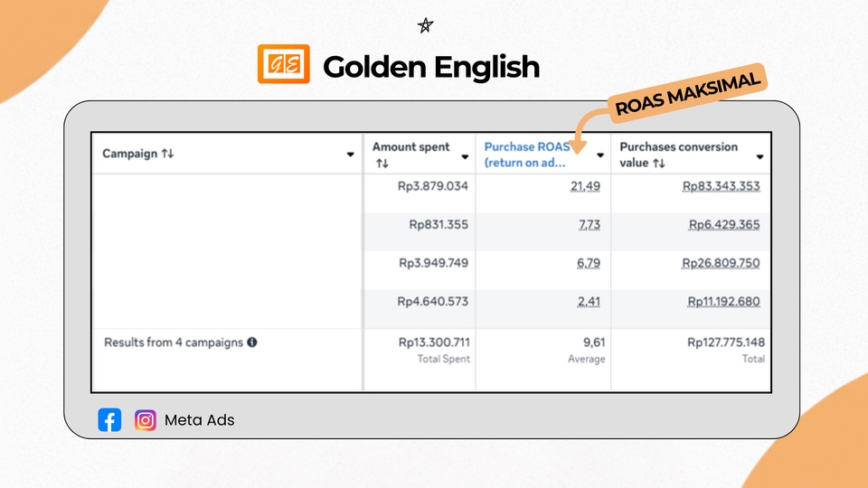This screenshot has height=488, width=868.
Task: Click the Golden English GE logo icon
Action: click(283, 64)
